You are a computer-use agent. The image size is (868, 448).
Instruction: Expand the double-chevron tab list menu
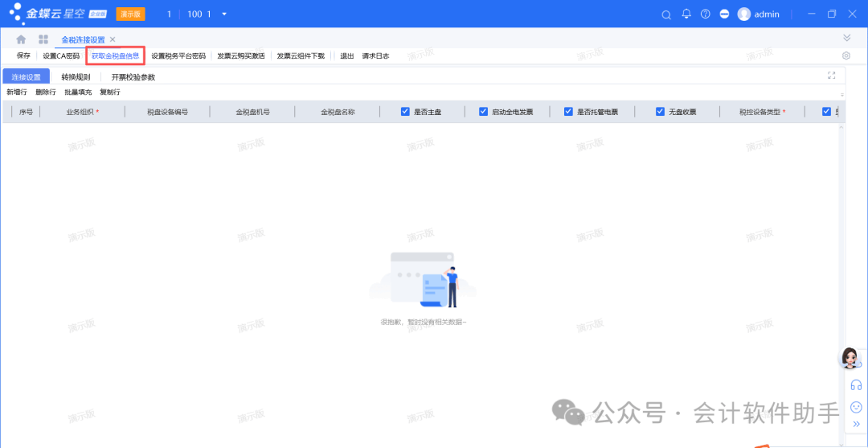846,38
